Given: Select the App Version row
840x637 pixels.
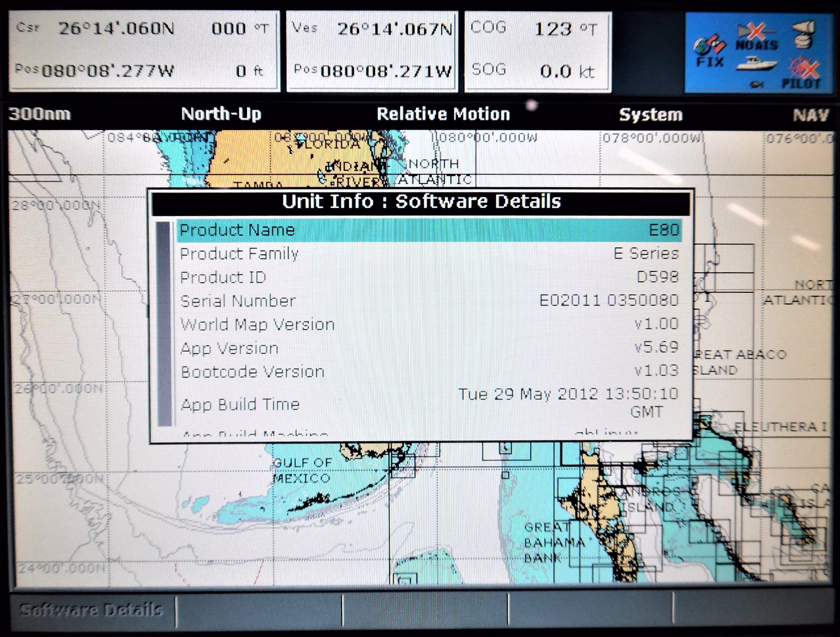Looking at the screenshot, I should pyautogui.click(x=429, y=348).
